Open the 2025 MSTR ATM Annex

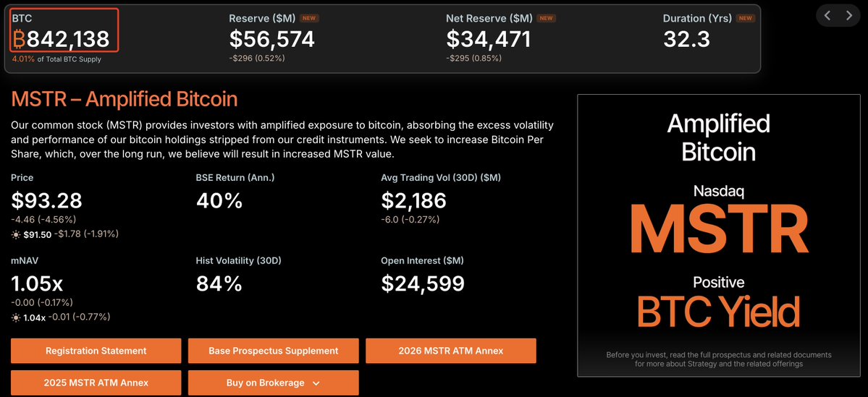[x=96, y=383]
